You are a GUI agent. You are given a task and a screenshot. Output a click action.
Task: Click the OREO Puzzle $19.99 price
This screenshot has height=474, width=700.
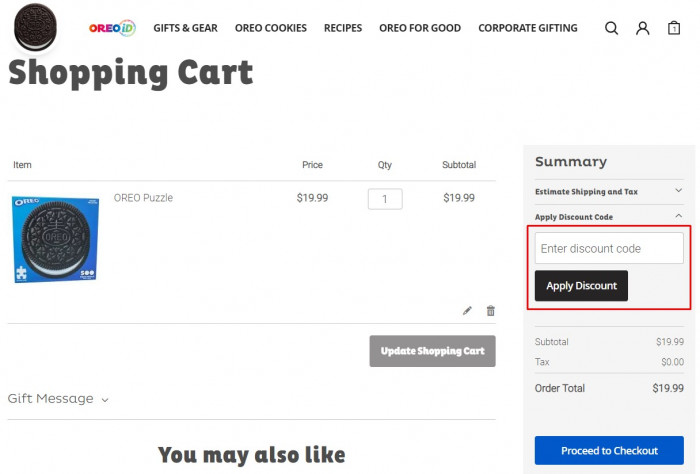[312, 198]
